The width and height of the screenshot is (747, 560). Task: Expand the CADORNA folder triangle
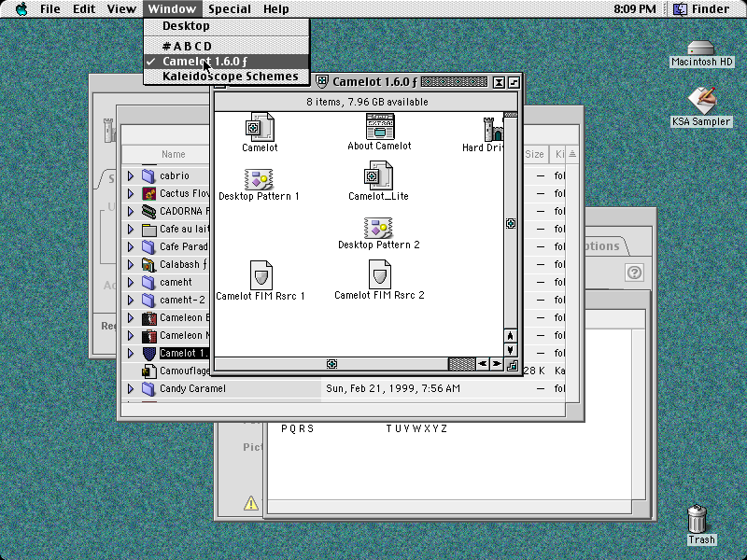pos(131,211)
